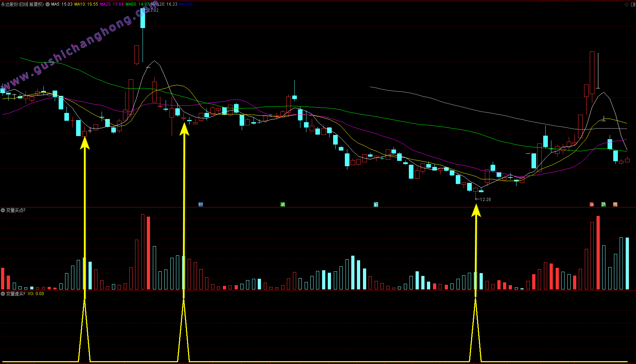636x364 pixels.
Task: Click the 12.28 low price label
Action: 485,199
